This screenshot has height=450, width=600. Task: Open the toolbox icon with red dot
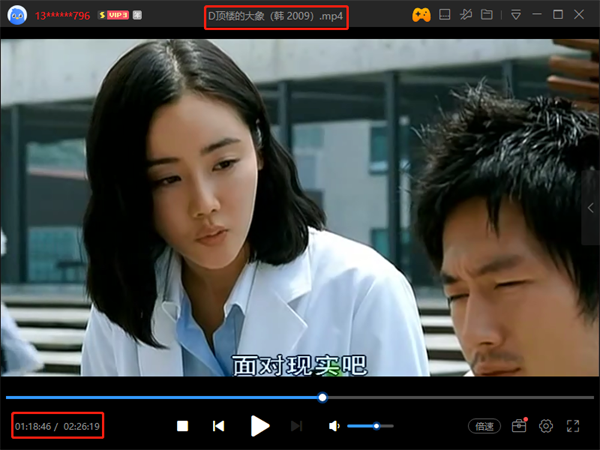click(x=518, y=426)
